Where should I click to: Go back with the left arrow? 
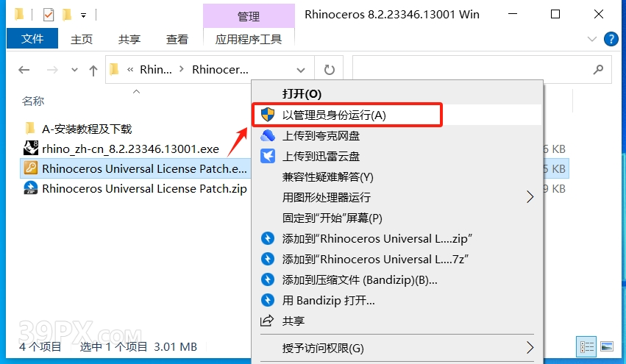point(24,71)
